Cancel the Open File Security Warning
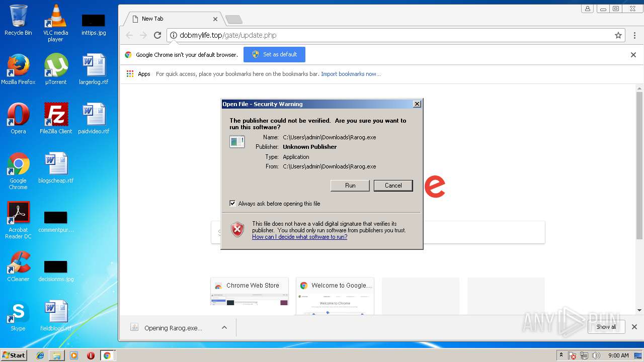Image resolution: width=644 pixels, height=362 pixels. (393, 186)
